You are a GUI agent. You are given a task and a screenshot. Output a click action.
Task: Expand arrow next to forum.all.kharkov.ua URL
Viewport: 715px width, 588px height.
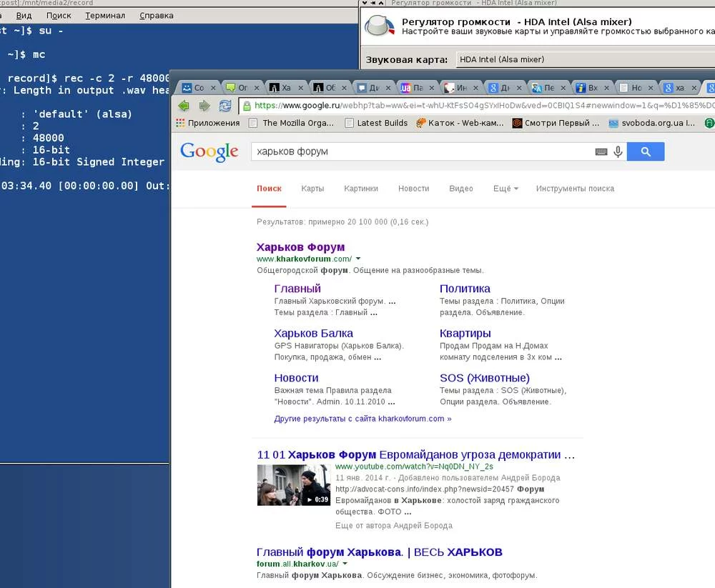coord(345,564)
